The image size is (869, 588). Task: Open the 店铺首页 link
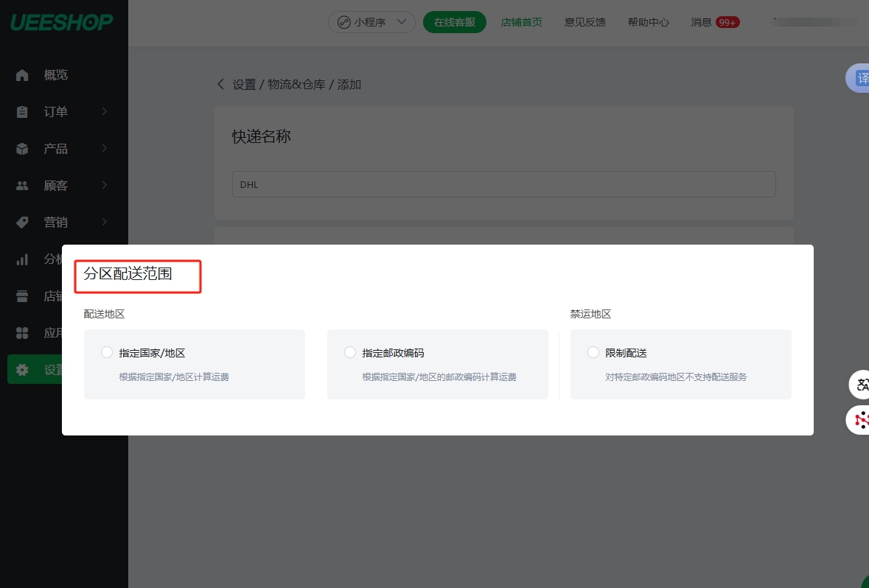coord(521,22)
